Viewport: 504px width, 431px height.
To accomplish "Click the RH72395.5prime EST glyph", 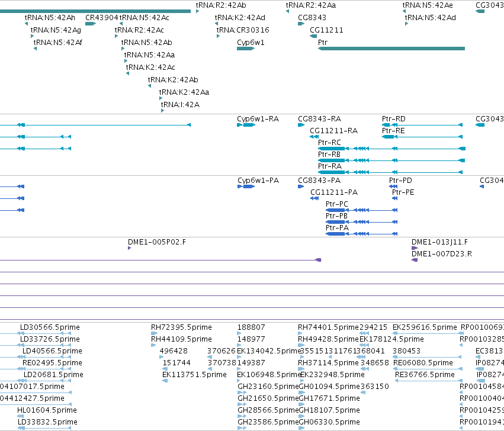I will tap(153, 333).
